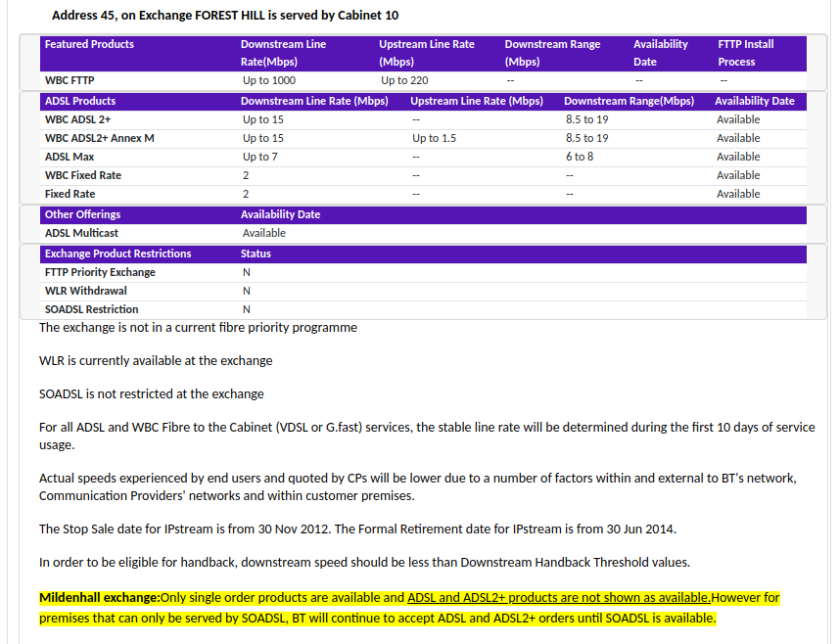Click the Up to 1.5 upstream rate value

(434, 138)
